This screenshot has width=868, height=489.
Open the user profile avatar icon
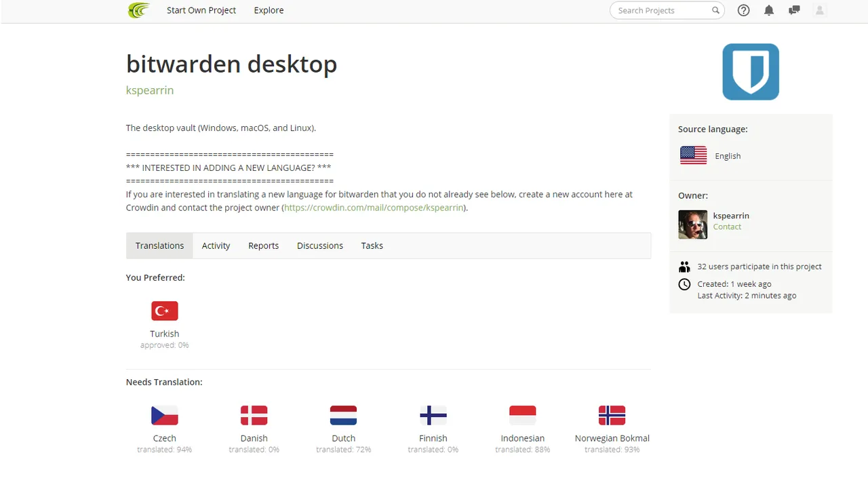(820, 10)
